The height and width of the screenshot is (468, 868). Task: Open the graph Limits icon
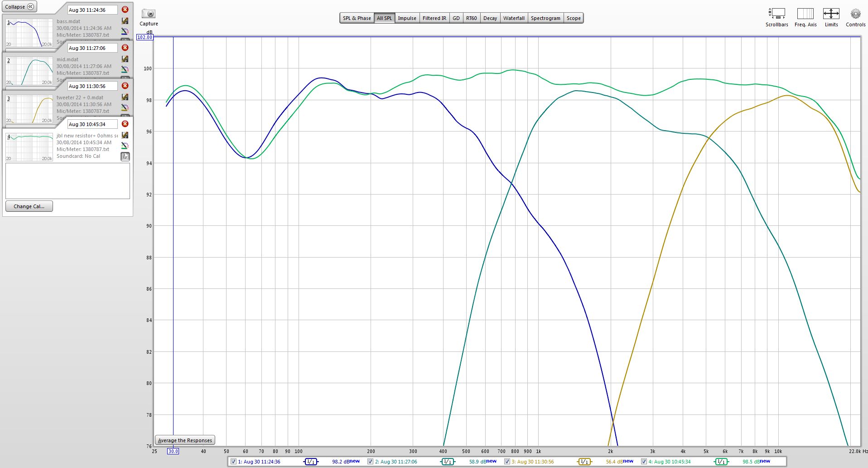pyautogui.click(x=831, y=14)
